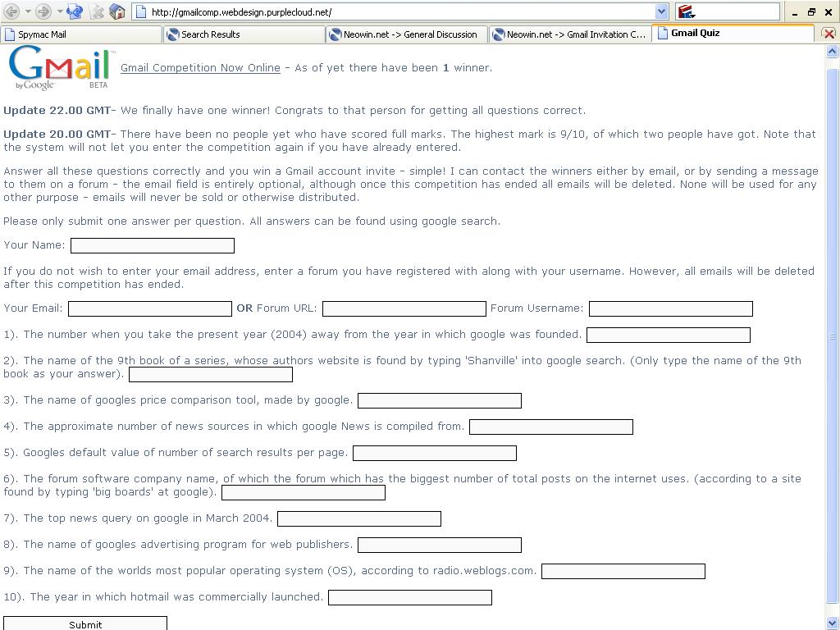This screenshot has height=630, width=840.
Task: Click the Shanville 9th book answer box
Action: pos(211,374)
